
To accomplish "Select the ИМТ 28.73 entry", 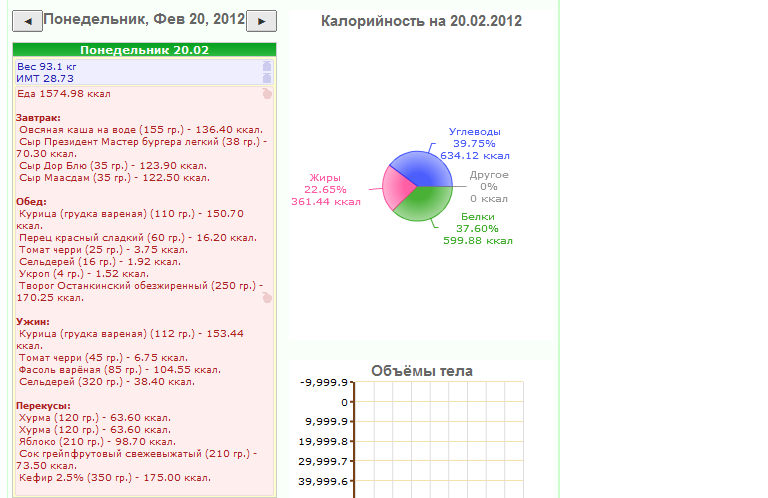I will [45, 78].
